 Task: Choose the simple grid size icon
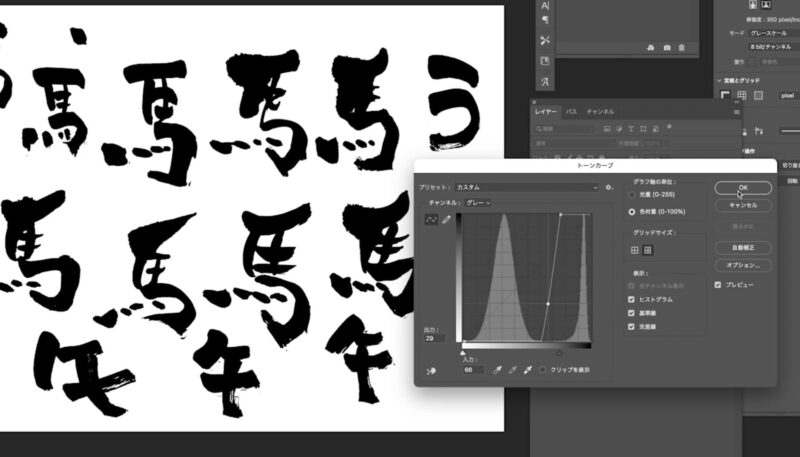pos(635,250)
